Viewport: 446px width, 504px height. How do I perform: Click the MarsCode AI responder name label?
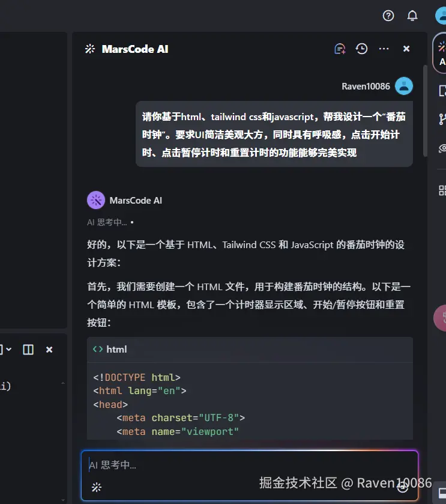coord(136,201)
